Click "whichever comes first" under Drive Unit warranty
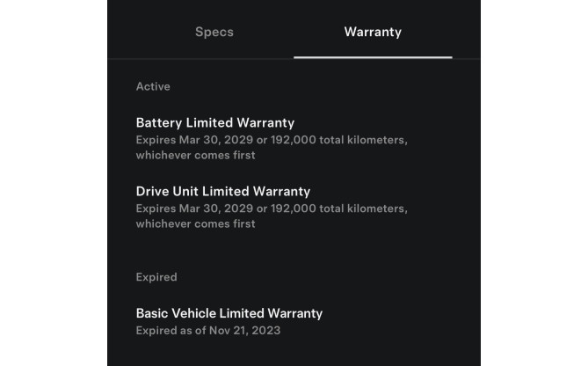 point(195,224)
